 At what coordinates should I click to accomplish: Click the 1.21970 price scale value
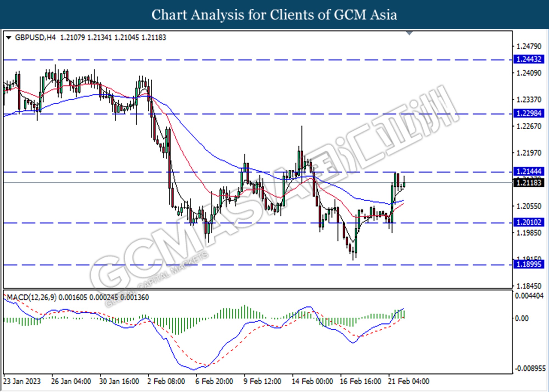[x=529, y=153]
